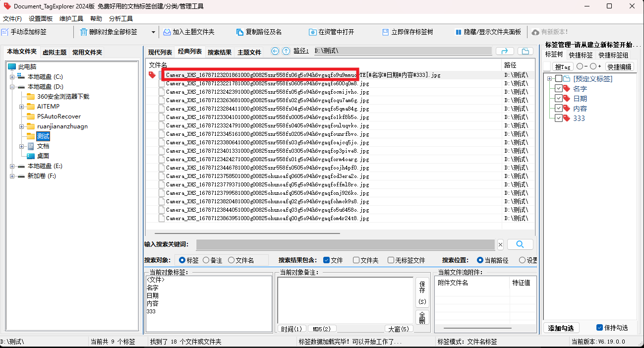Uncheck the 名字 tag checkbox
The height and width of the screenshot is (348, 644).
pos(559,89)
